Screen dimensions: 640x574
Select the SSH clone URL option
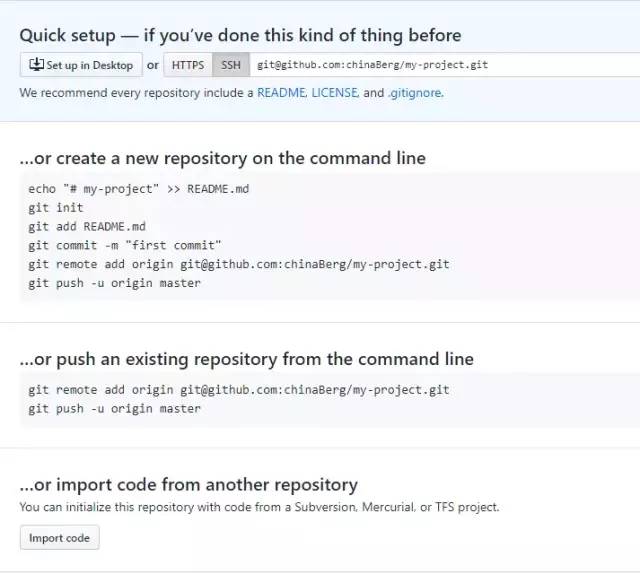coord(231,65)
